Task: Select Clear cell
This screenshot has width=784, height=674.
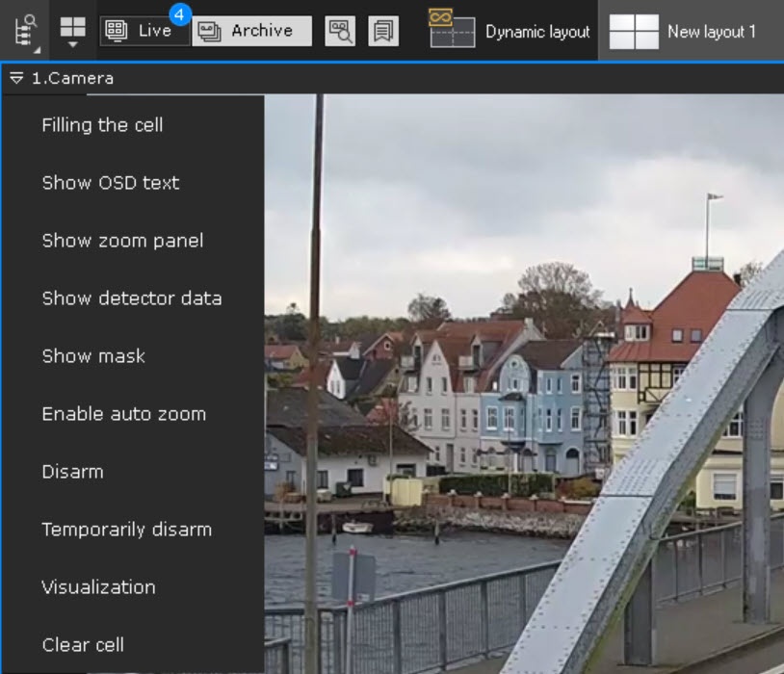Action: (134, 644)
